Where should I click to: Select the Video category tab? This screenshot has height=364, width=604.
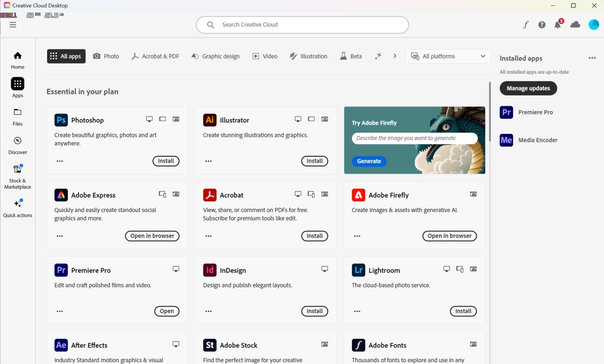(x=265, y=56)
